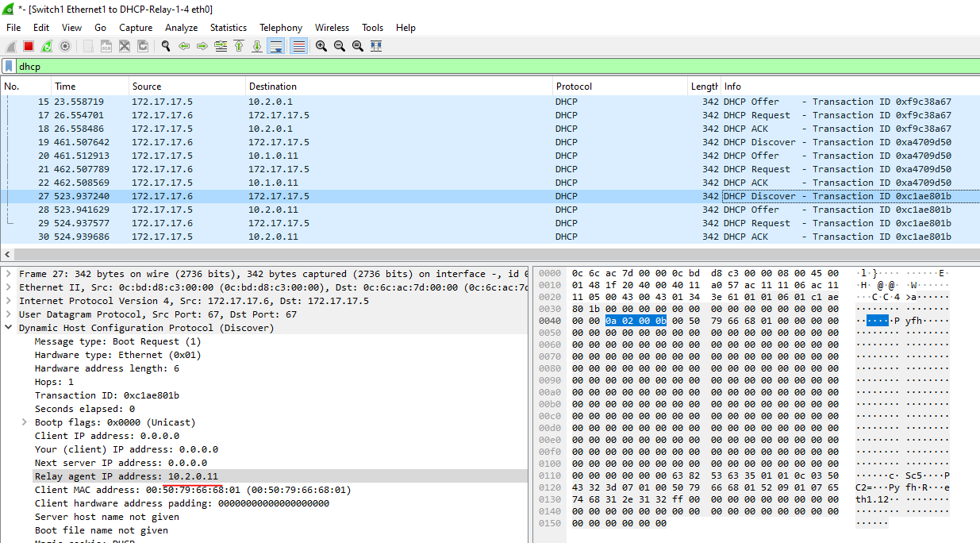Stop capturing packets with the red square

(29, 47)
